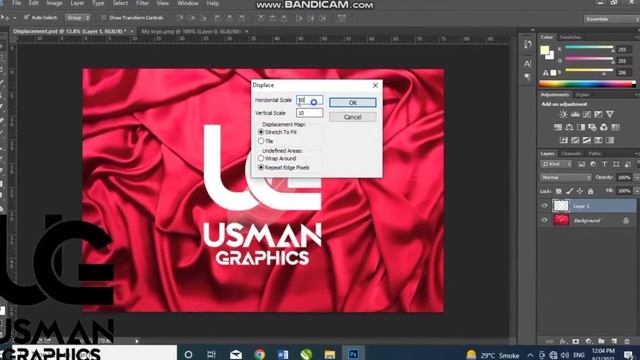Add a Channel Mixer adjustment
This screenshot has height=360, width=640.
pyautogui.click(x=604, y=127)
